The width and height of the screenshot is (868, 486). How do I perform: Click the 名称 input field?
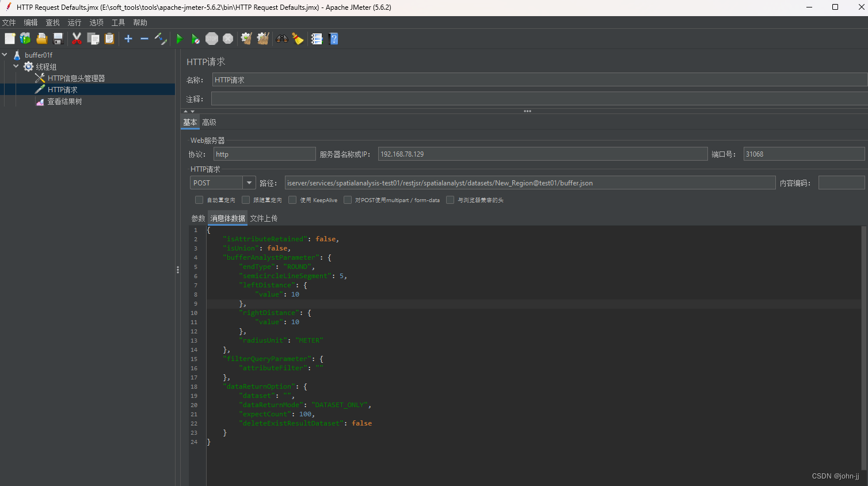(x=539, y=80)
